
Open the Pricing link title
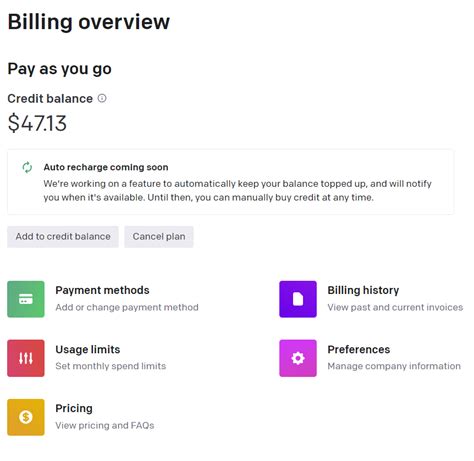[74, 408]
